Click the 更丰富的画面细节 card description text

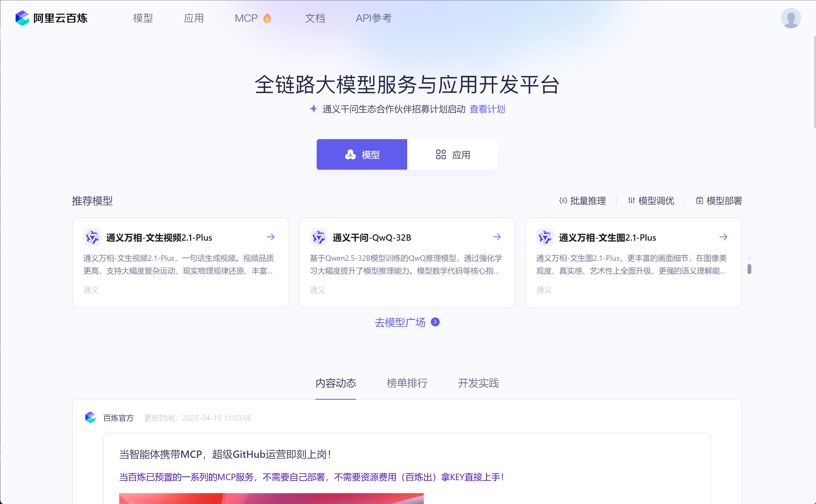pyautogui.click(x=632, y=264)
